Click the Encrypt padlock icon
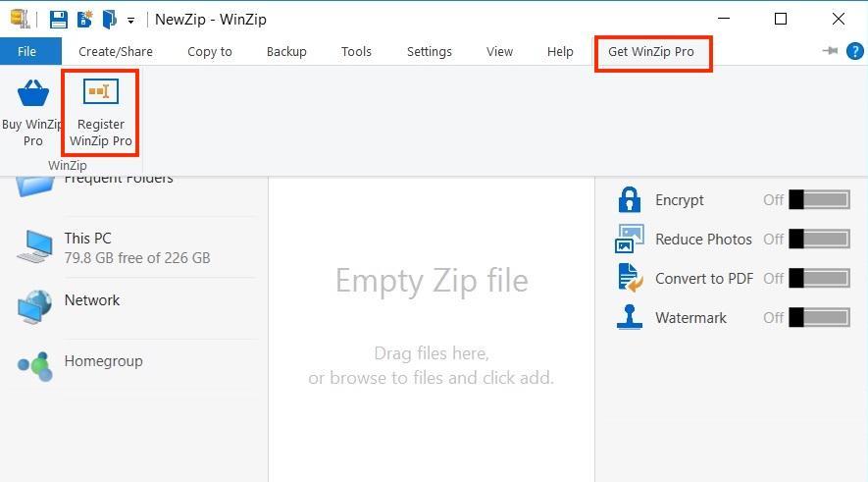 tap(630, 200)
